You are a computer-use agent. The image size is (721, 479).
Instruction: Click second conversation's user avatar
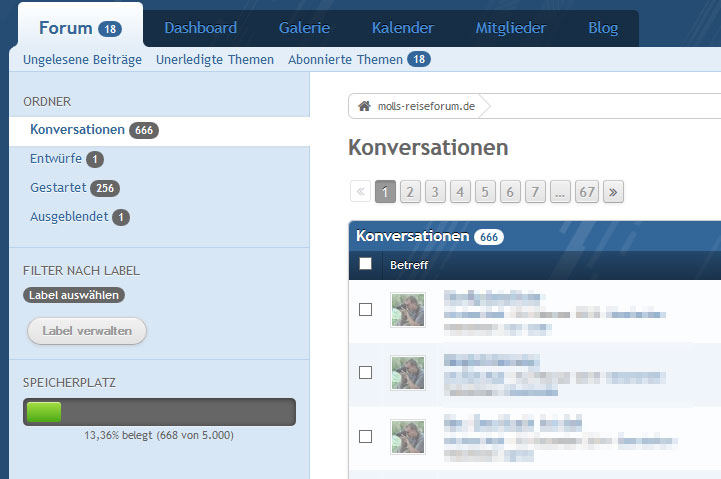click(407, 373)
